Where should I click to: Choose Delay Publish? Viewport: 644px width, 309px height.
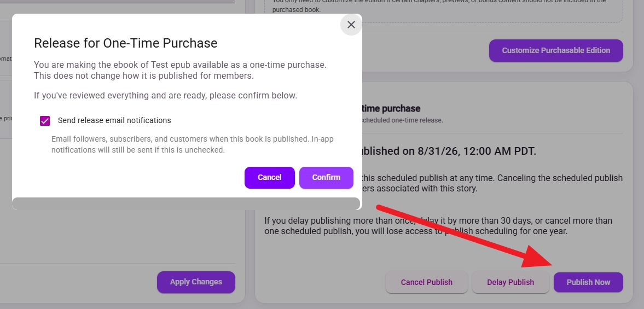pyautogui.click(x=510, y=282)
